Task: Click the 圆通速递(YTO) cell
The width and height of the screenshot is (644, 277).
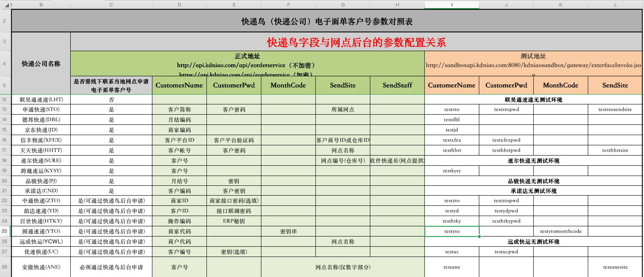Action: tap(41, 231)
